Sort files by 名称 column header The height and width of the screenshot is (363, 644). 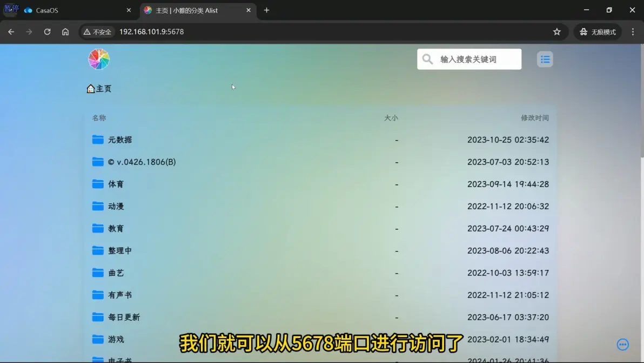click(99, 118)
